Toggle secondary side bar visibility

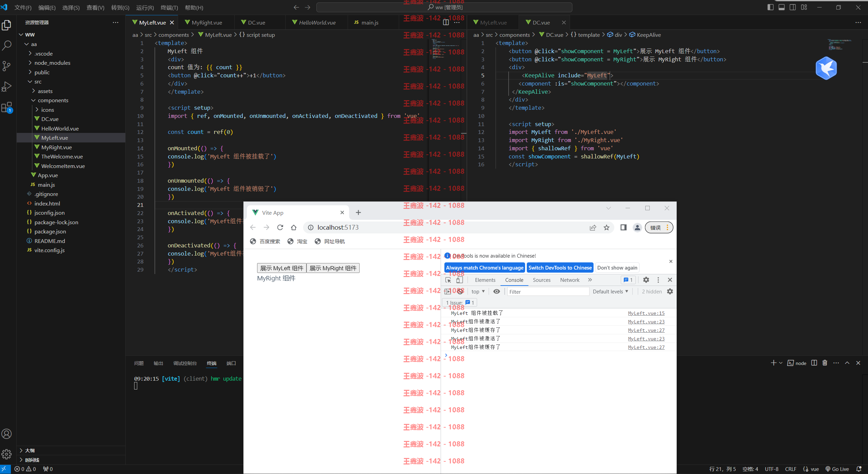click(x=793, y=7)
